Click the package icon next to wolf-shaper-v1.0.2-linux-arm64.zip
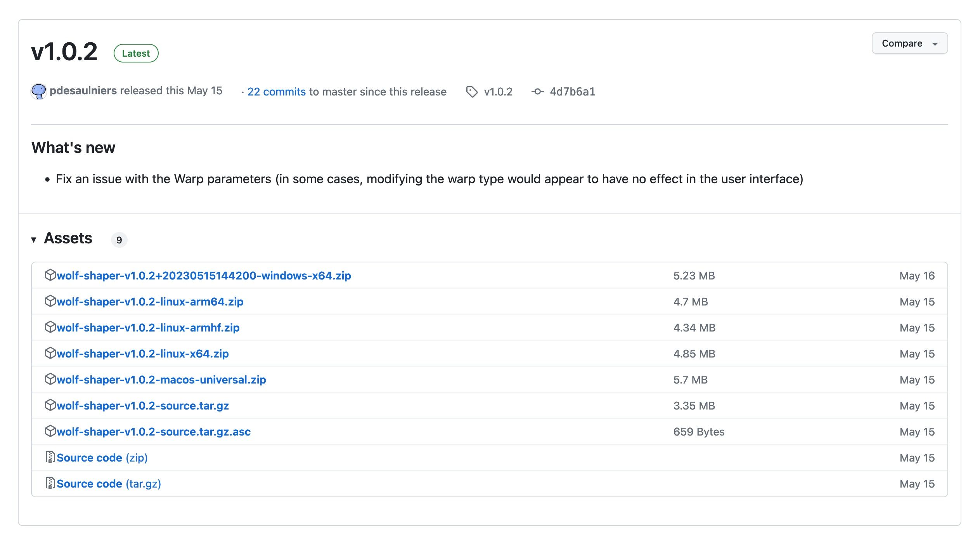 [50, 302]
